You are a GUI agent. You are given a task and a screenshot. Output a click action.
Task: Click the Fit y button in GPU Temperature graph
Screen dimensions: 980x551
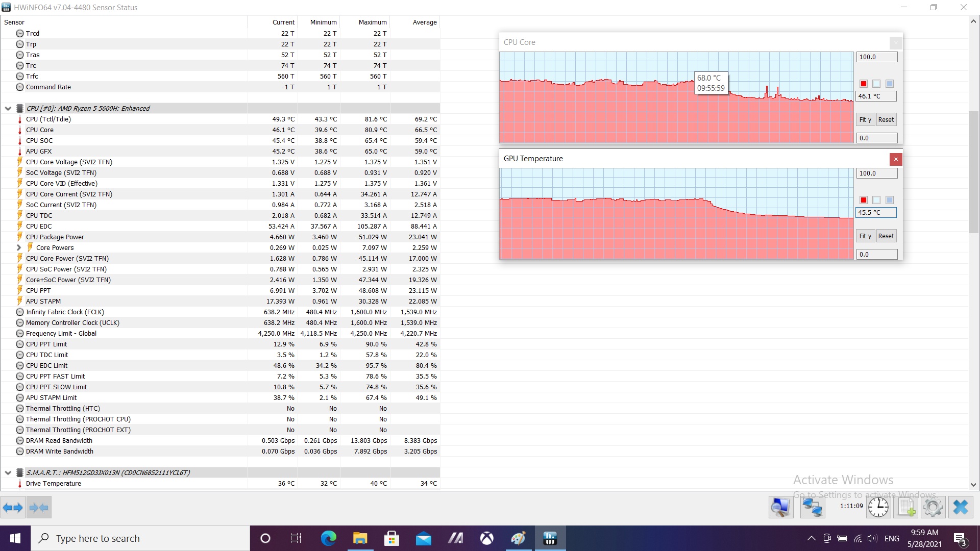tap(865, 236)
